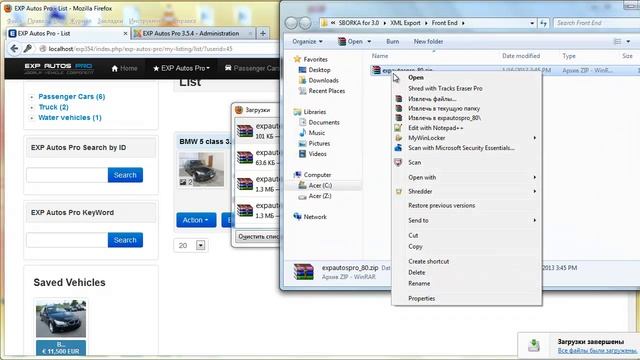
Task: Click the Date modified column header
Action: 521,56
